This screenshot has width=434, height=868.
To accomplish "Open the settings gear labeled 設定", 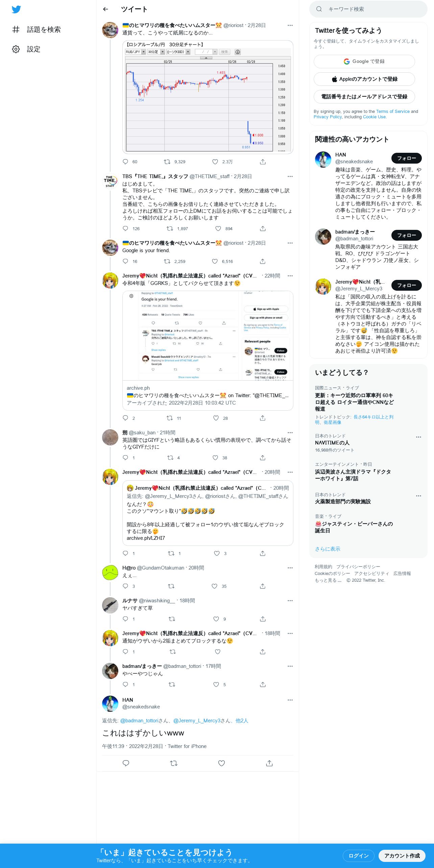I will pyautogui.click(x=26, y=49).
